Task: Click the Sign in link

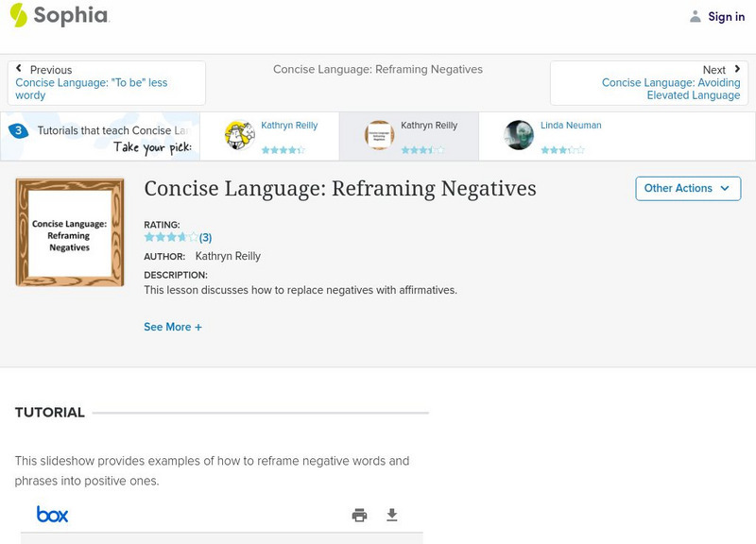Action: 726,16
